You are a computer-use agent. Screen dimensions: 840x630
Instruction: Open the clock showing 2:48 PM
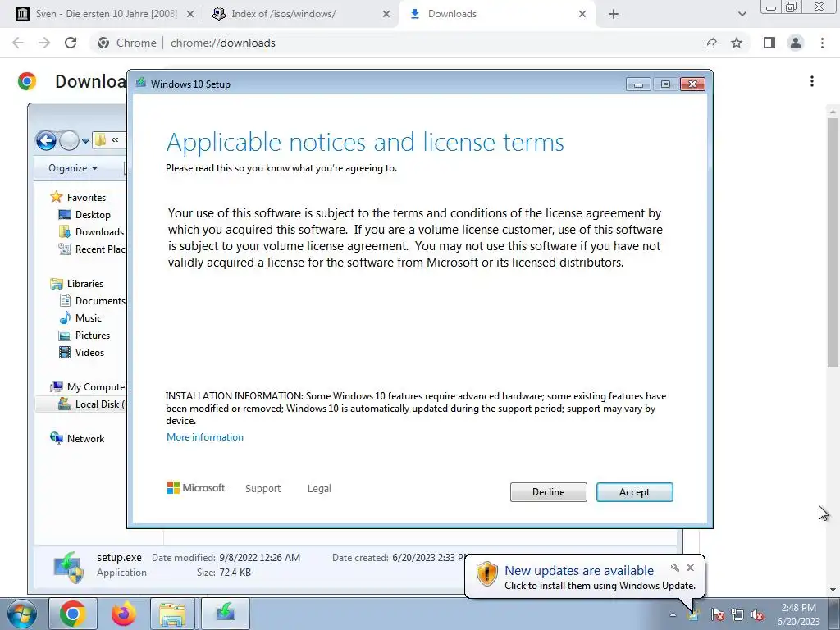click(799, 614)
